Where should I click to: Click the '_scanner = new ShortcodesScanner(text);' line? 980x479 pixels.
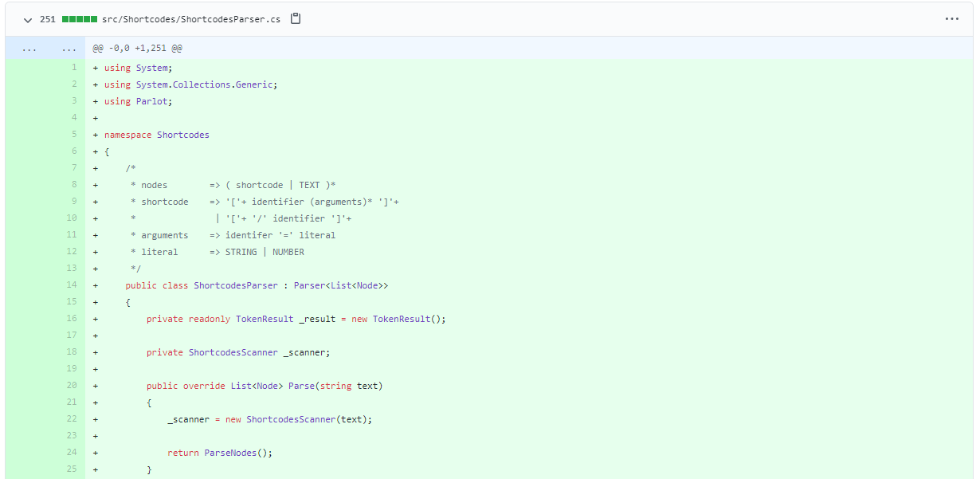[x=270, y=419]
